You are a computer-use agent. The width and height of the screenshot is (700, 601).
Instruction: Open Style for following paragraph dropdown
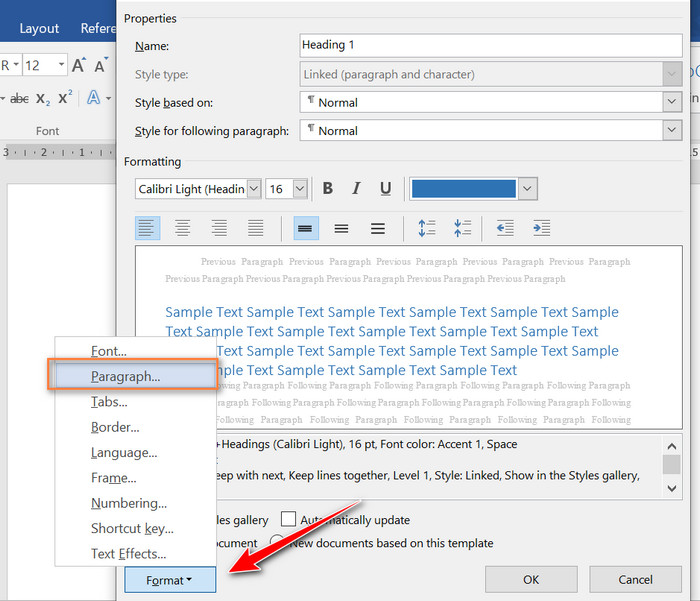(x=671, y=130)
